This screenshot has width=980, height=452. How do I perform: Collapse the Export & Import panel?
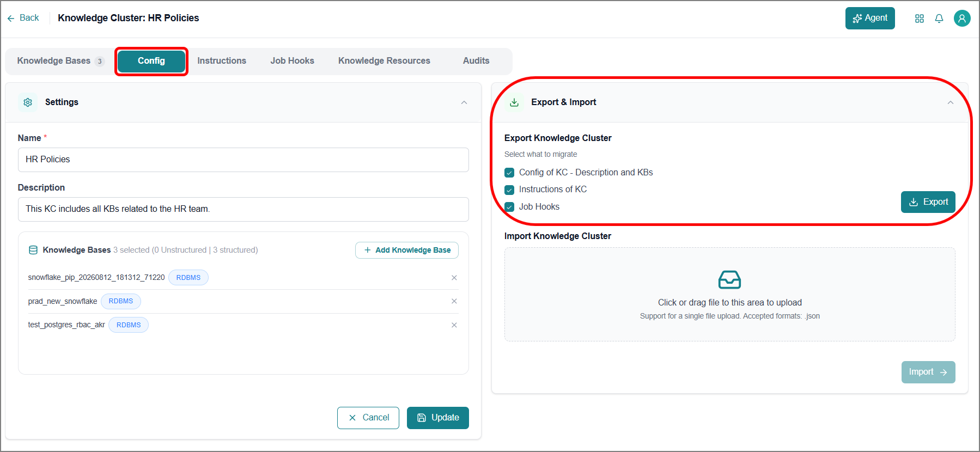pyautogui.click(x=951, y=102)
